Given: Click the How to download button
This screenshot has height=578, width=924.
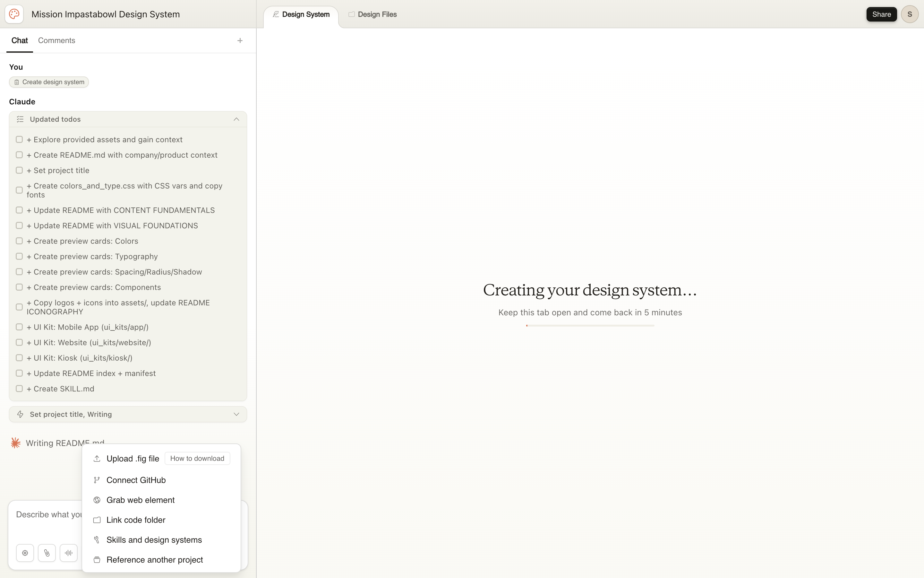Looking at the screenshot, I should point(197,458).
